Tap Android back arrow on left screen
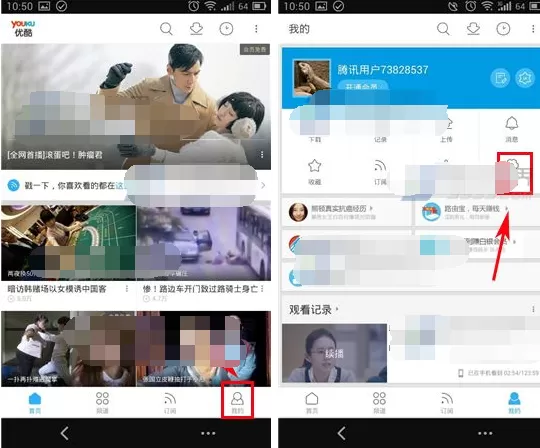This screenshot has width=540, height=448. click(x=64, y=433)
